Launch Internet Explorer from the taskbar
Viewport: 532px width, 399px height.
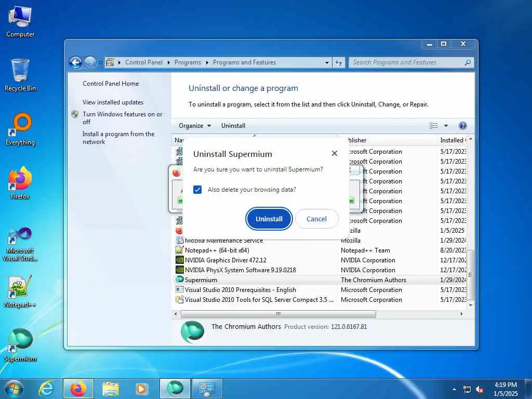pyautogui.click(x=46, y=389)
